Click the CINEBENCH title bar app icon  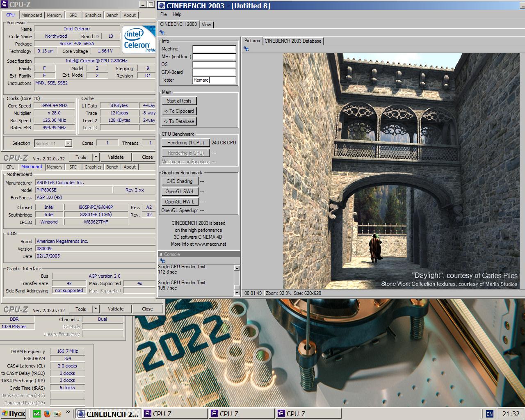(x=162, y=5)
